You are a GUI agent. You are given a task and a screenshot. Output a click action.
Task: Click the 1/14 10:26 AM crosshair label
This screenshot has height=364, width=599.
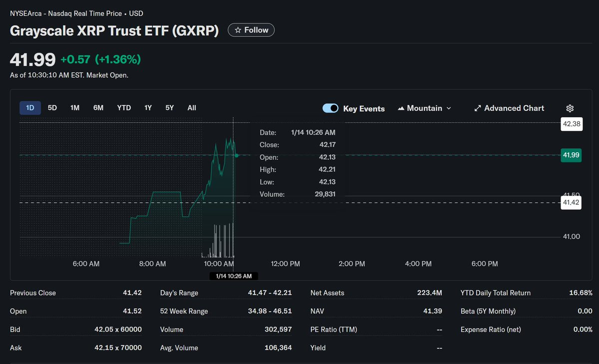[x=234, y=276]
